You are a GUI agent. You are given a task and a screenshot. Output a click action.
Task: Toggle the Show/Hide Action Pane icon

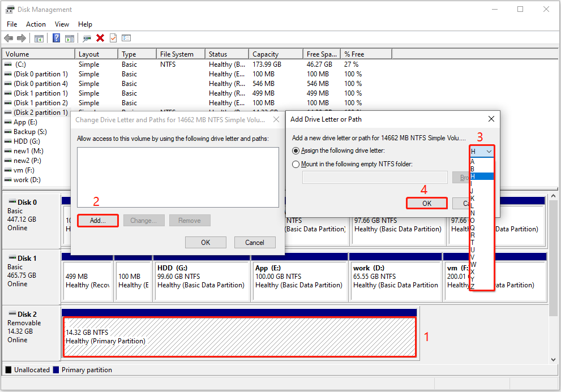[70, 38]
